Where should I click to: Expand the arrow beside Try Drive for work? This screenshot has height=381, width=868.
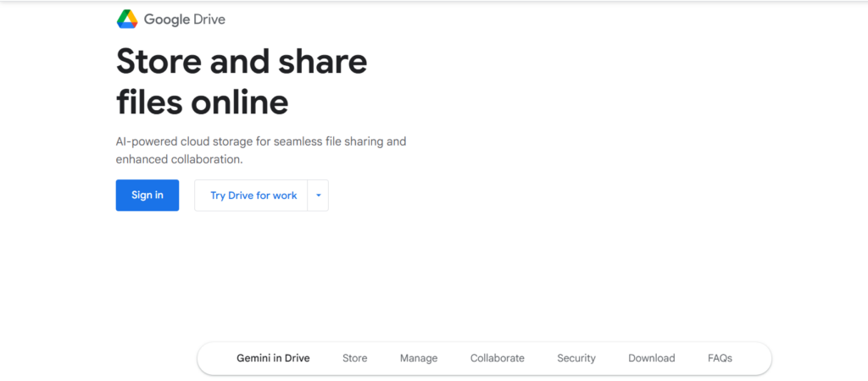pos(318,196)
